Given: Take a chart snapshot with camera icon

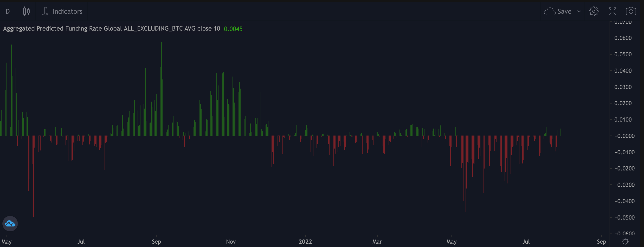Looking at the screenshot, I should coord(631,11).
